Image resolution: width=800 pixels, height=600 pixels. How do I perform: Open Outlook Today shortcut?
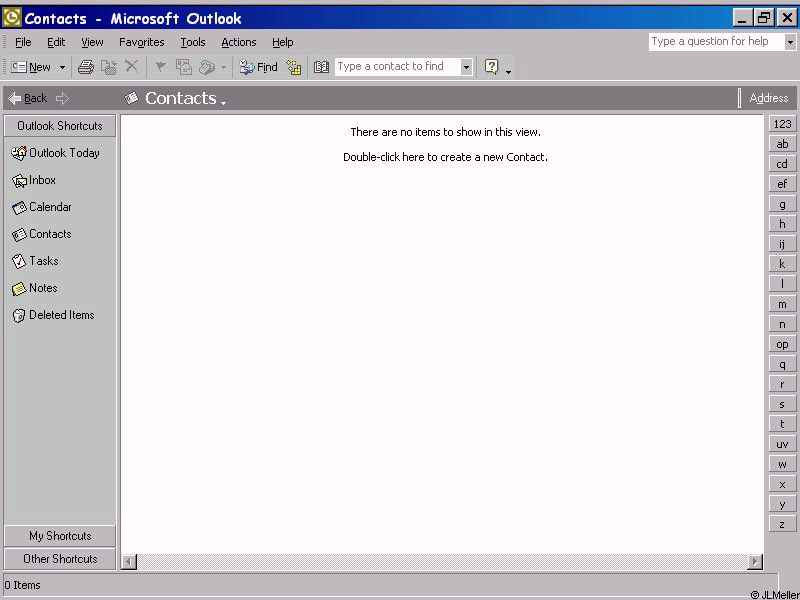(x=55, y=153)
